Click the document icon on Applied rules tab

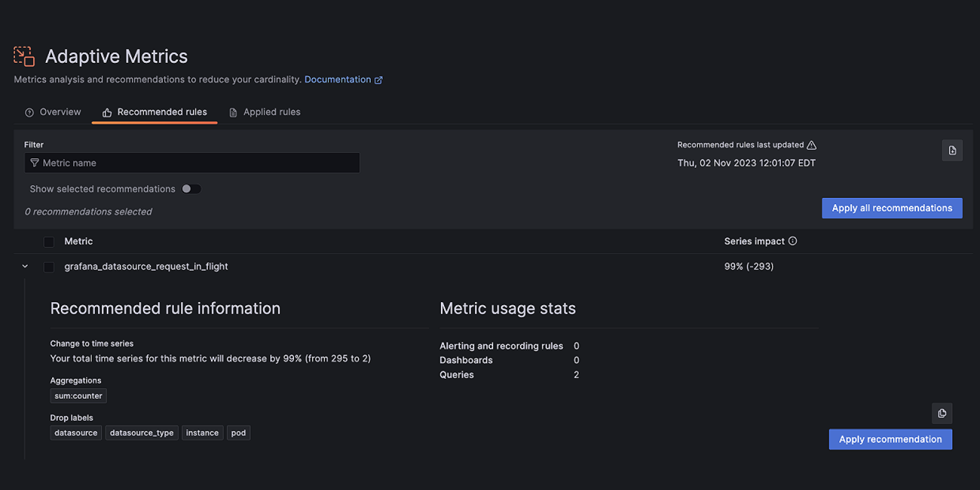(232, 111)
